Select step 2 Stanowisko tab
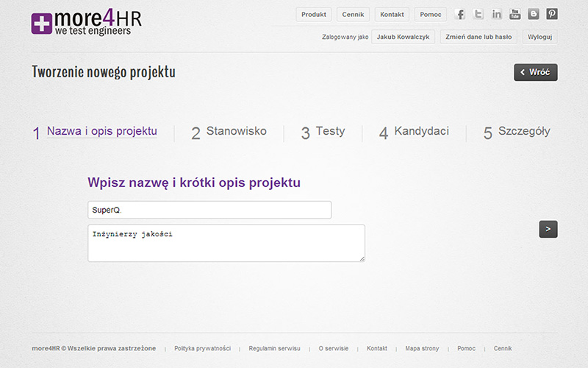The image size is (588, 368). (x=229, y=132)
